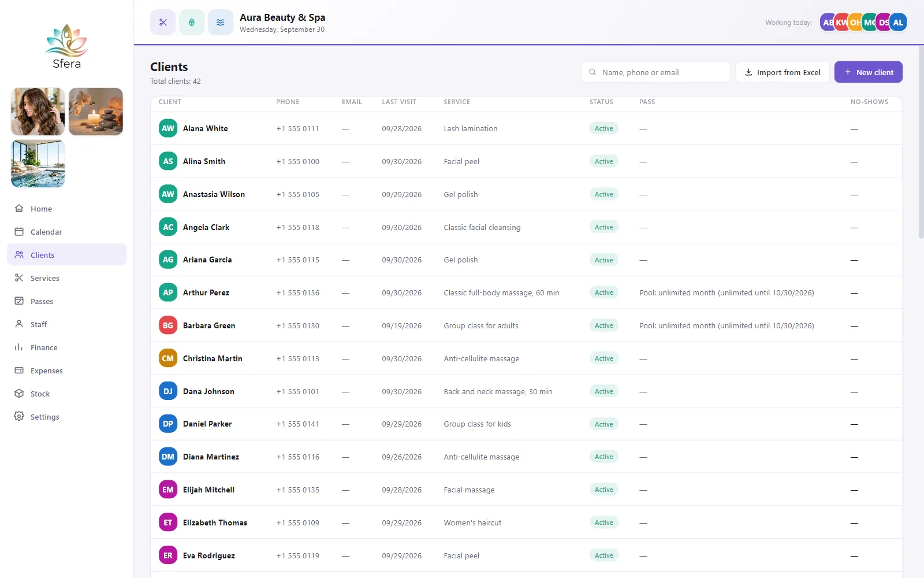Open the Calendar section

point(66,232)
